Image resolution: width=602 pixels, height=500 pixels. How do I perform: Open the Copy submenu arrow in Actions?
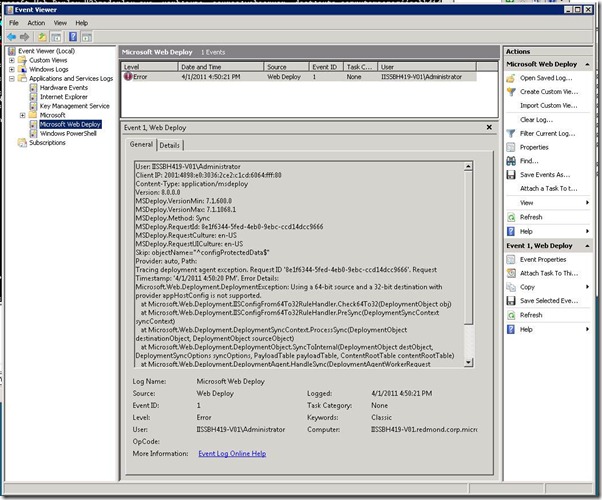point(587,287)
